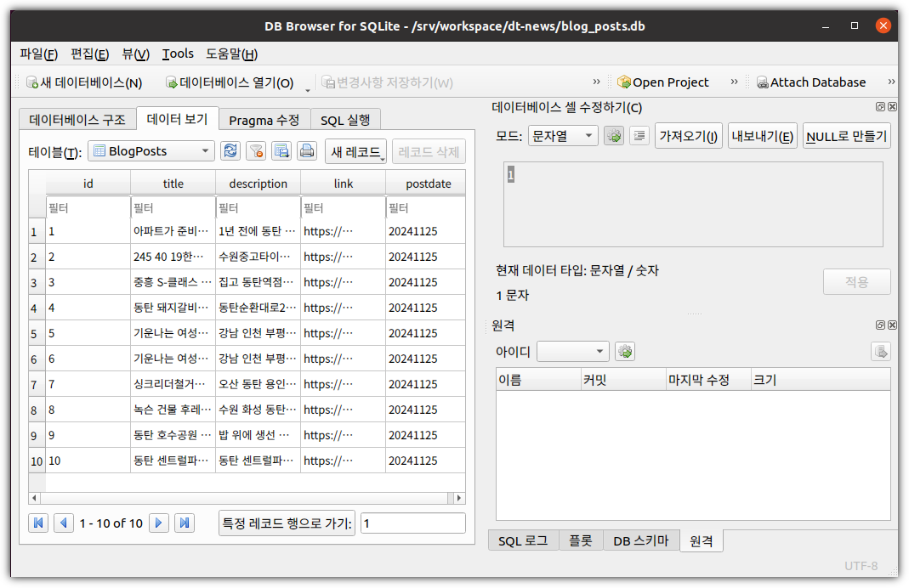Click Attach Database toolbar item
The height and width of the screenshot is (588, 909).
click(811, 82)
